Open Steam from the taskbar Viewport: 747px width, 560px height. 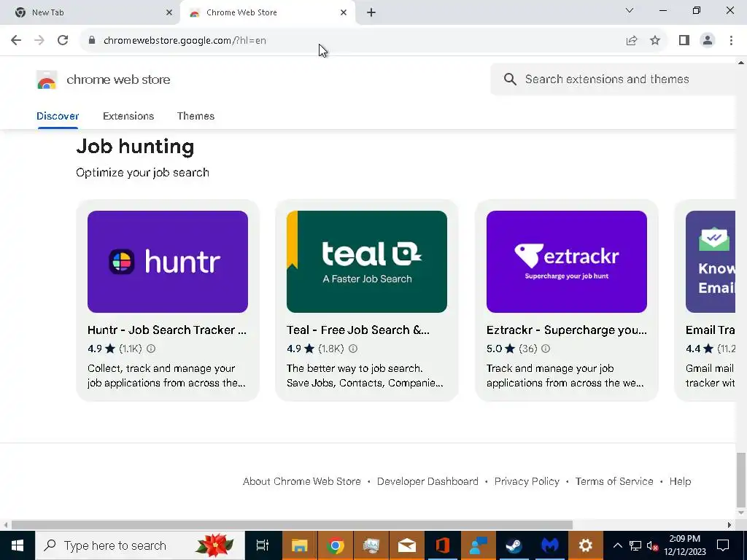click(514, 545)
